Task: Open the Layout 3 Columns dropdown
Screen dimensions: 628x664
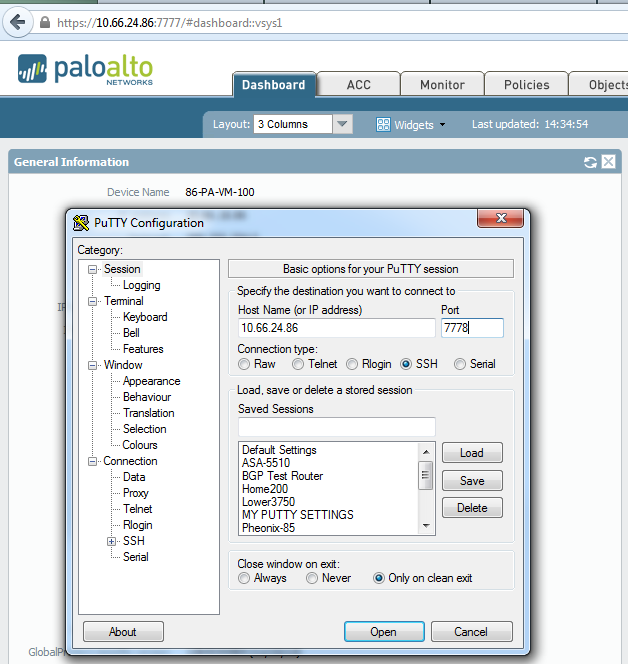Action: pyautogui.click(x=342, y=124)
